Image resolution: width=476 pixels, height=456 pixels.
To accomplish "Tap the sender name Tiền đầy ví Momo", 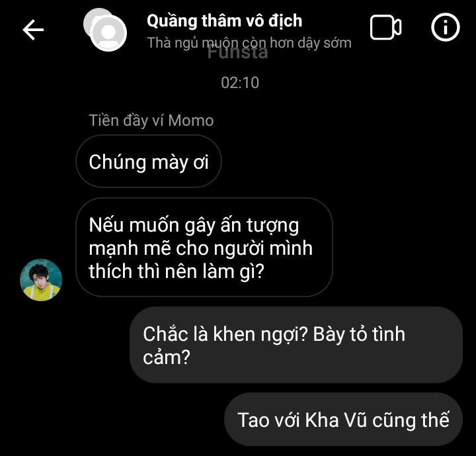I will (151, 120).
